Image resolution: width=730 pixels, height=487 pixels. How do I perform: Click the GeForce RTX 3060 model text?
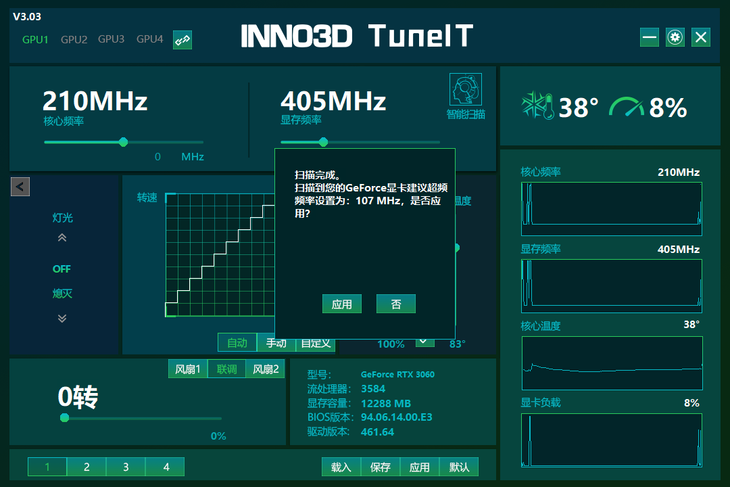(398, 374)
